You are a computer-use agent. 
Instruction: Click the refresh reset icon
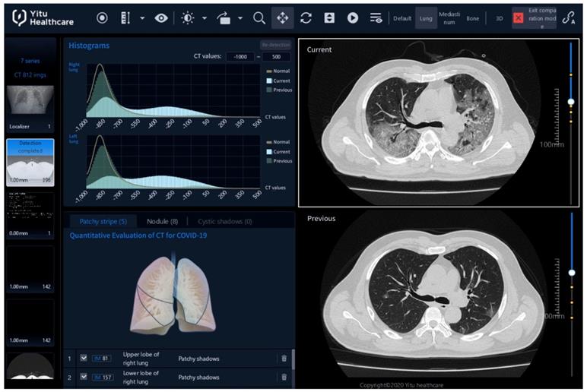[x=306, y=17]
